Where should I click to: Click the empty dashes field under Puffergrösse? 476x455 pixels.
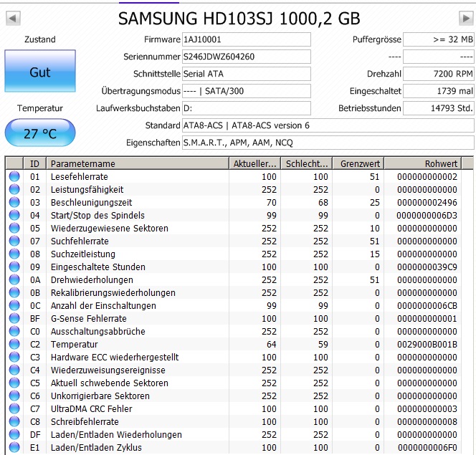click(x=439, y=57)
